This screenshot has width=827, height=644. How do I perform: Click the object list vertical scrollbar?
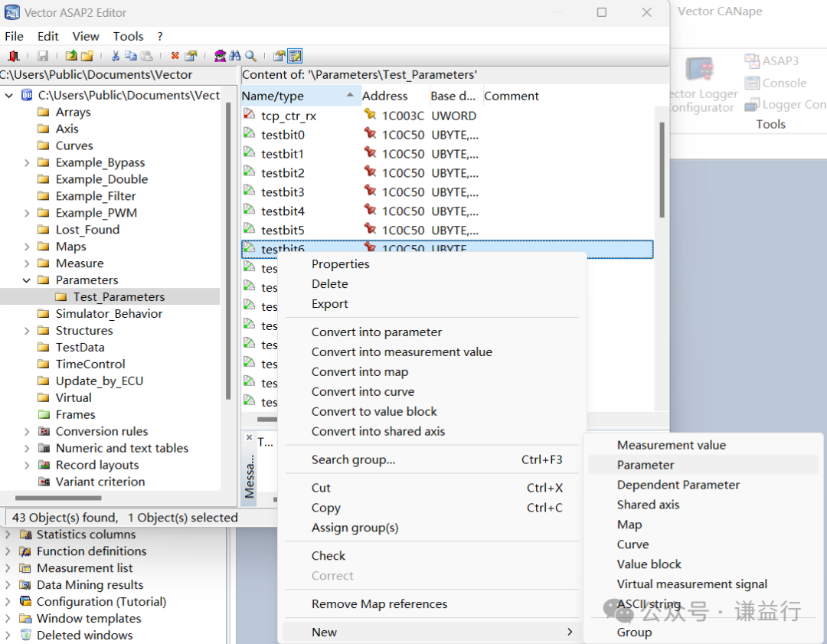(x=662, y=170)
